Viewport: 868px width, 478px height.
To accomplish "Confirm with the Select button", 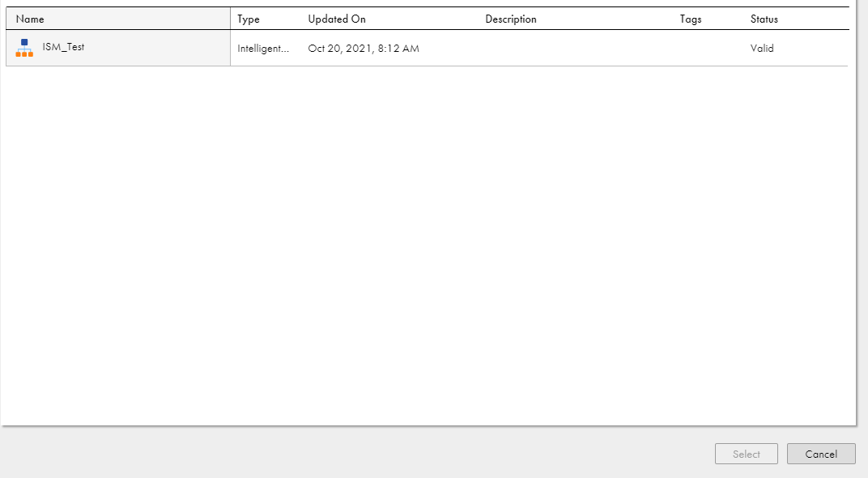I will 747,454.
